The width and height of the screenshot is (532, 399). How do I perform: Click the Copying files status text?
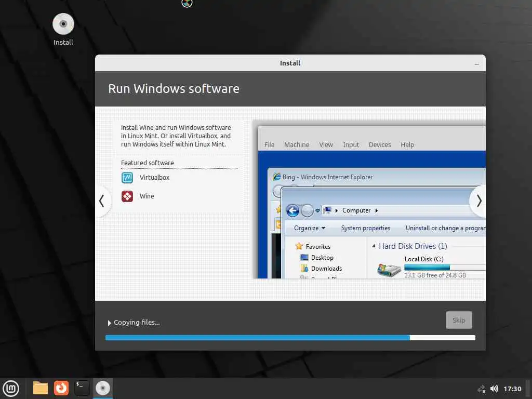coord(137,322)
